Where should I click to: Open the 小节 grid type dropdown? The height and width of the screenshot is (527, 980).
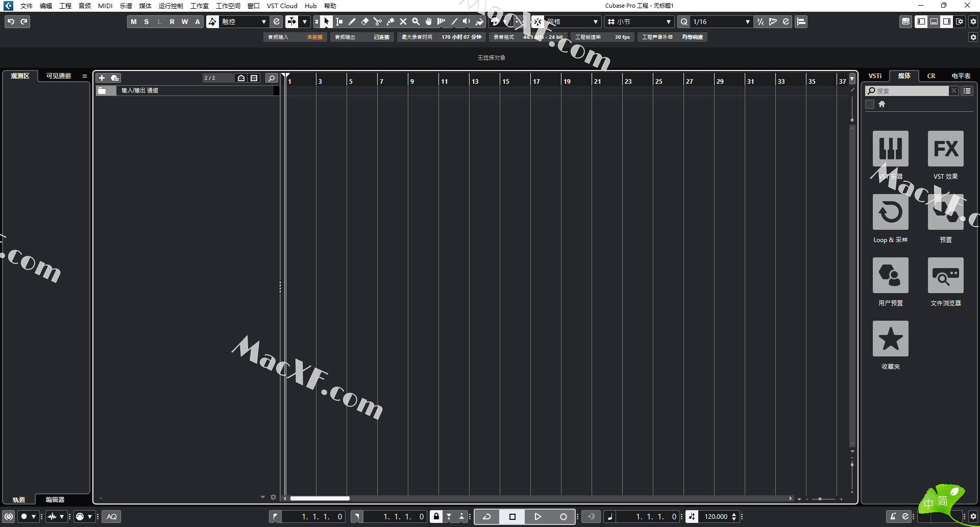click(640, 21)
